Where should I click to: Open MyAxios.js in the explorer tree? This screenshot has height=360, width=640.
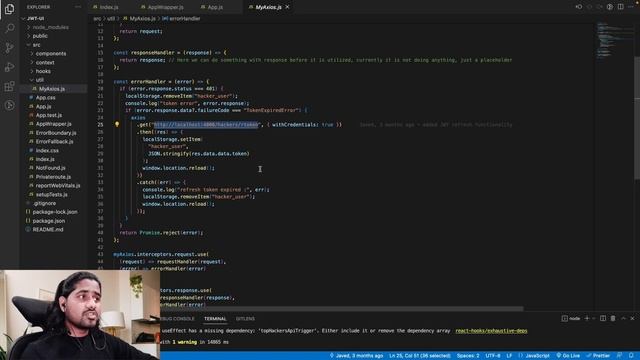tap(52, 89)
